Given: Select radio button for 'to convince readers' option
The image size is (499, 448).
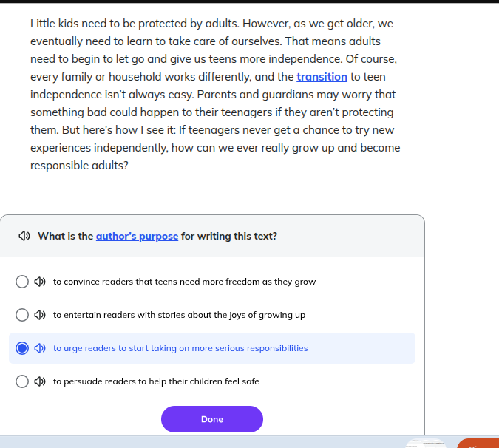Looking at the screenshot, I should coord(22,282).
